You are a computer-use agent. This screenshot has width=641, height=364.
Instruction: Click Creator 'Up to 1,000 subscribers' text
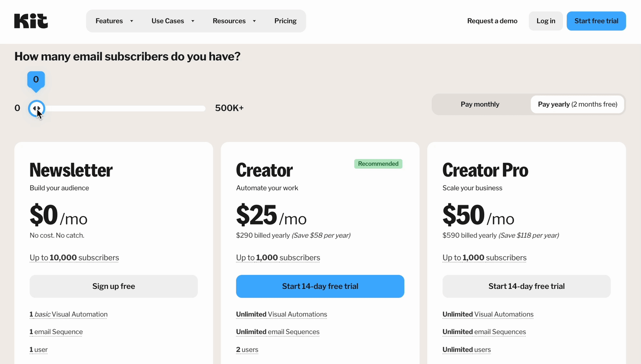point(278,257)
